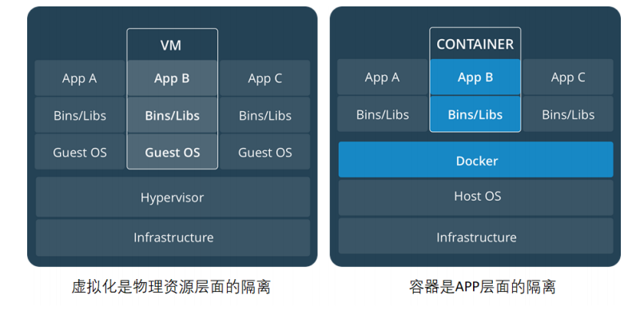Click the caption 容器是APP层面的隔离
Screen dimensions: 644x315
[482, 287]
